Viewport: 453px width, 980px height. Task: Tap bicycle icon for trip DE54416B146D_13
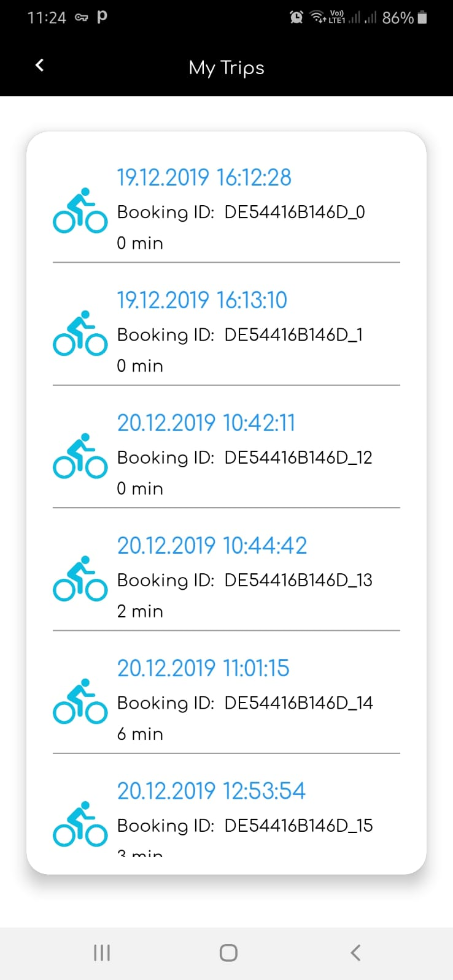(x=80, y=578)
